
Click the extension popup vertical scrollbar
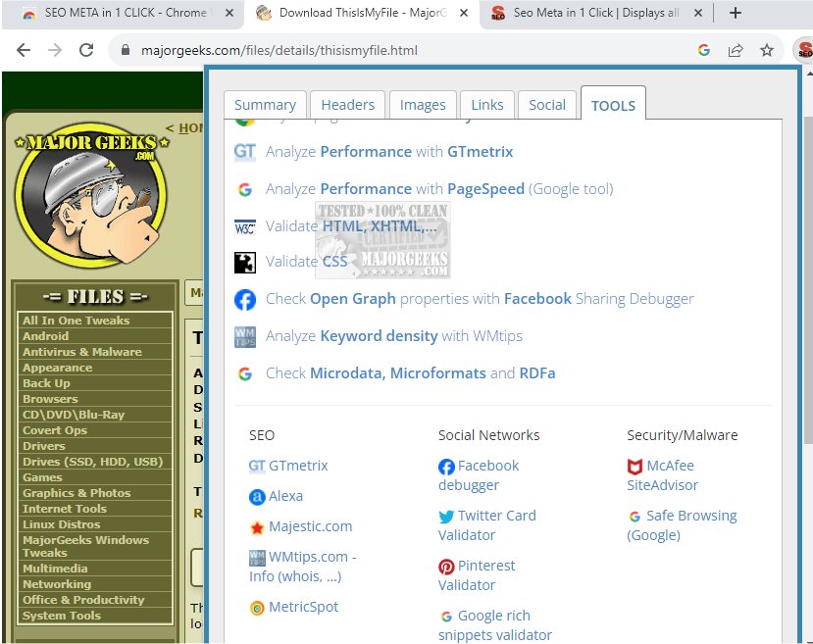[808, 279]
